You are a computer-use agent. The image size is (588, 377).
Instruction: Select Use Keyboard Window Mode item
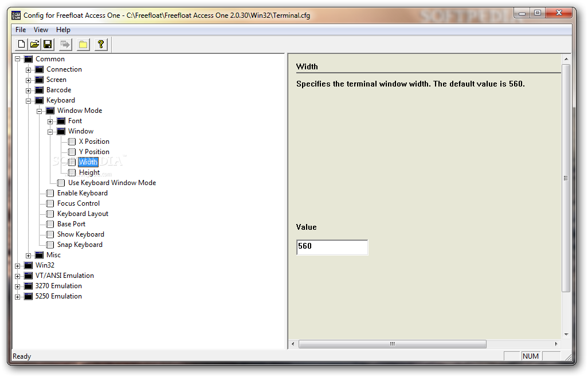coord(112,183)
